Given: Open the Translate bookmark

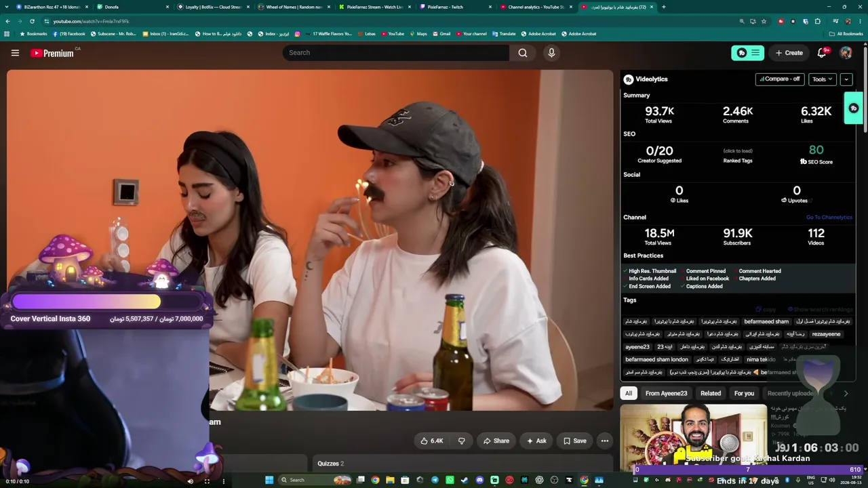Looking at the screenshot, I should pyautogui.click(x=504, y=33).
